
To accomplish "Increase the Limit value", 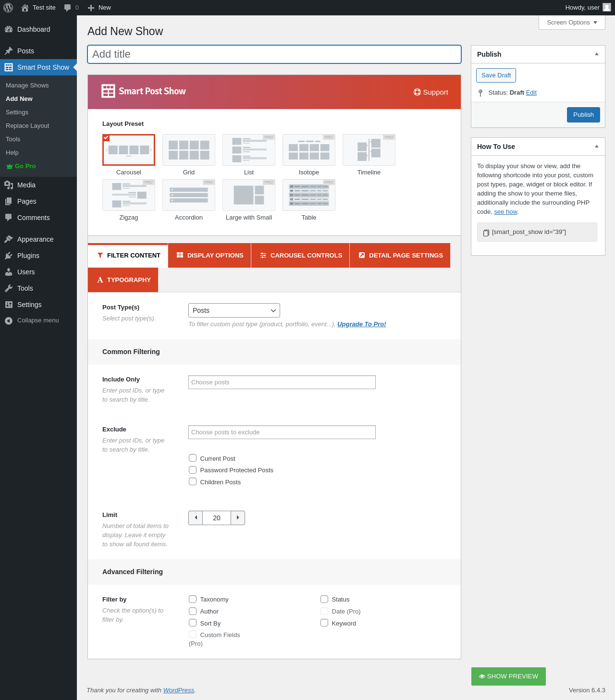I will (x=238, y=518).
